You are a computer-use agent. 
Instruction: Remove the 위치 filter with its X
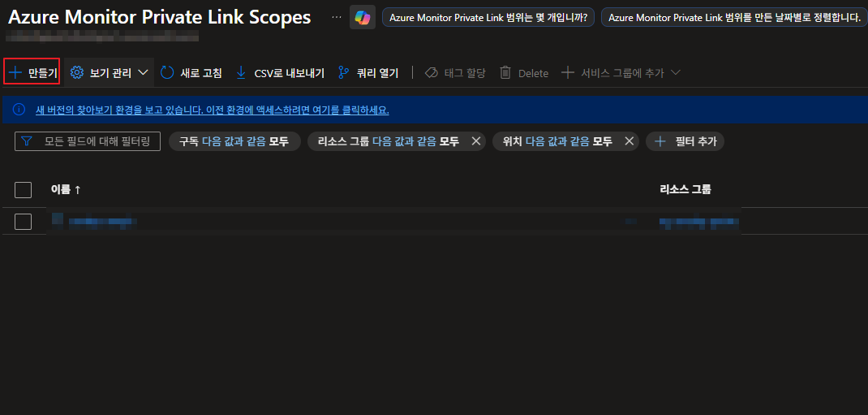629,141
